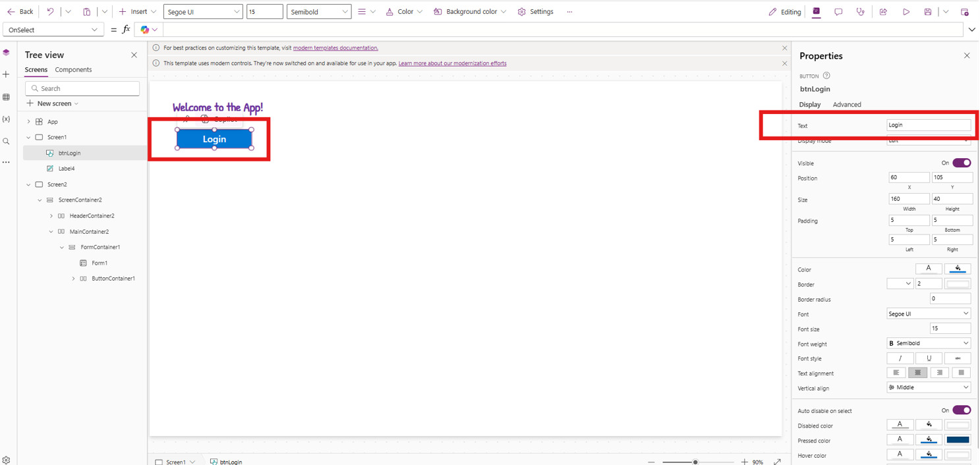Preview the app with Play icon
This screenshot has width=980, height=465.
tap(906, 12)
